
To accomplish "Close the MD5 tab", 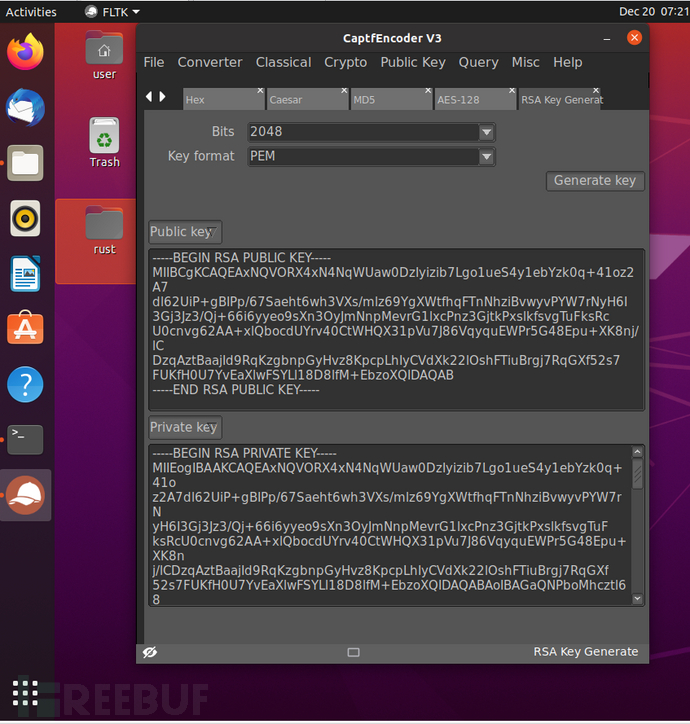I will [427, 91].
